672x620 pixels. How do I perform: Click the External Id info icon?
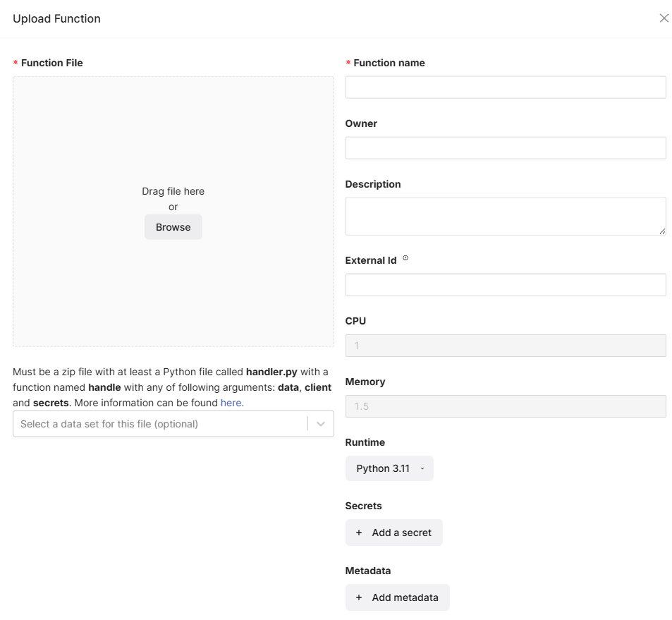click(x=405, y=258)
